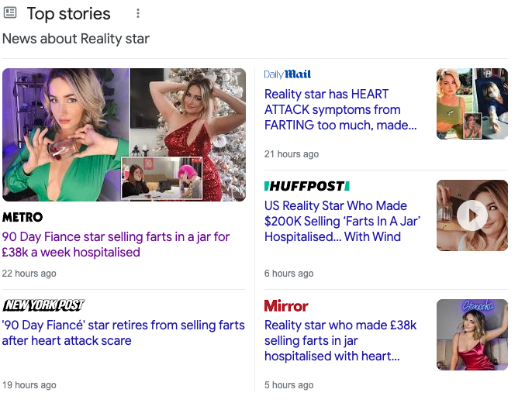Click the Mirror logo
This screenshot has height=403, width=532.
point(286,305)
